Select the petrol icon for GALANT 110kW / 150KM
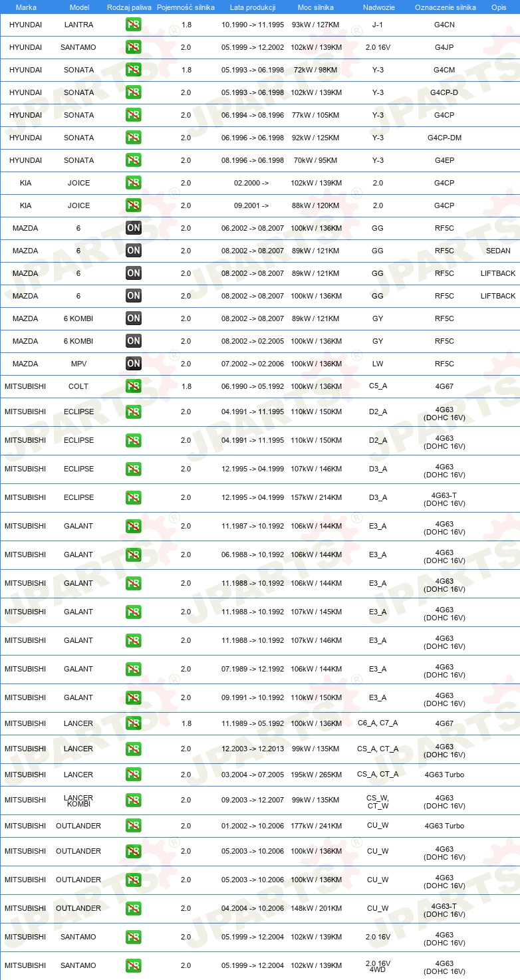Screen dimensions: 520x980 [x=134, y=697]
